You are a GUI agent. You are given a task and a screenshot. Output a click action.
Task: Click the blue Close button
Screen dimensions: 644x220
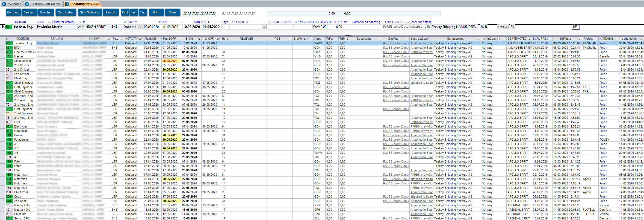pyautogui.click(x=172, y=12)
